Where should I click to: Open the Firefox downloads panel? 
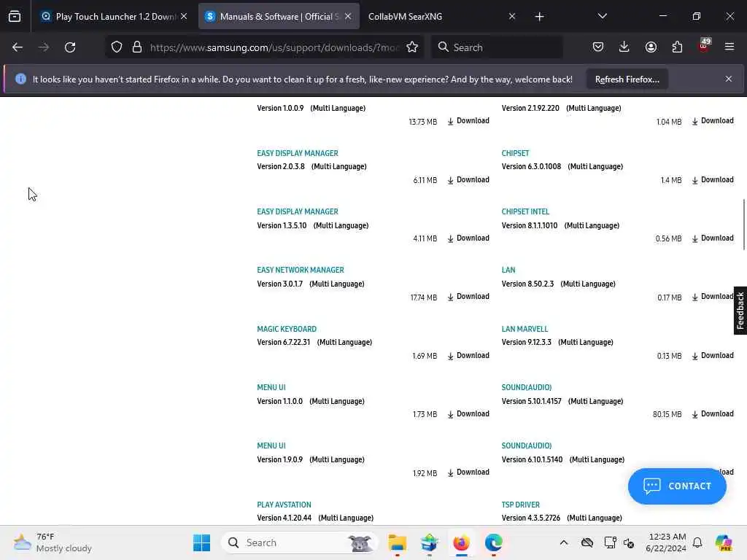tap(624, 47)
